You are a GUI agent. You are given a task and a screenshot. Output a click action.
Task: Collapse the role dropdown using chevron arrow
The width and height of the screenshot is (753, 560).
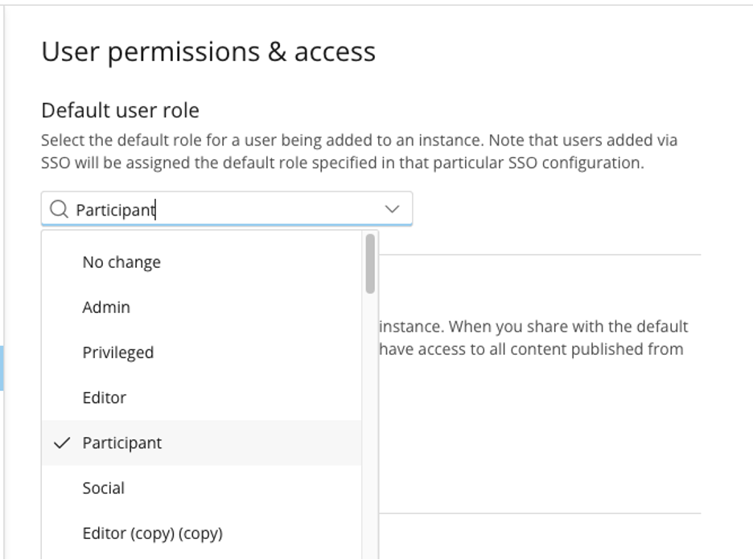tap(393, 209)
